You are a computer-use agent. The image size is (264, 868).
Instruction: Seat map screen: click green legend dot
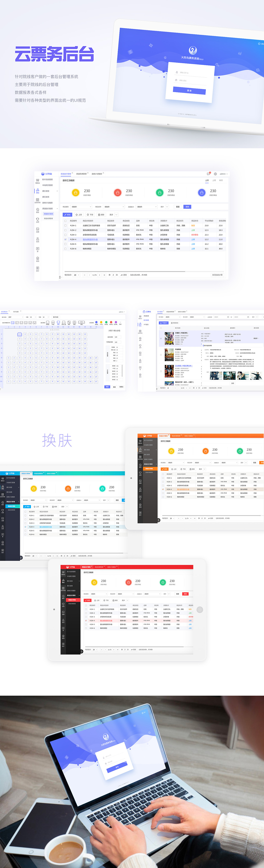pyautogui.click(x=106, y=322)
